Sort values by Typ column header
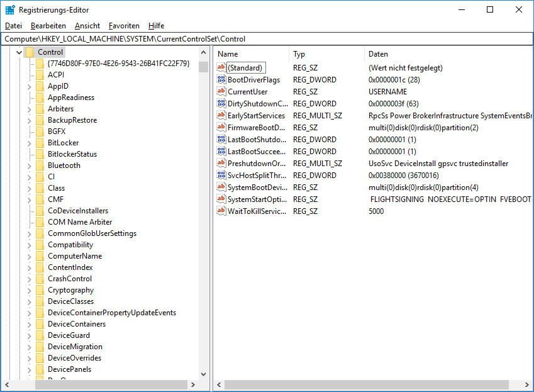Viewport: 534px width, 392px height. click(x=327, y=54)
